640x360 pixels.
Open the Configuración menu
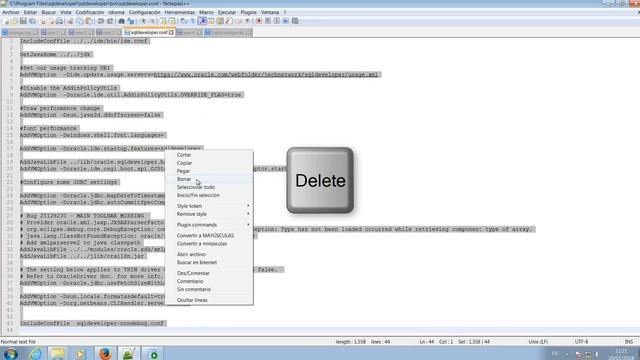[x=144, y=12]
